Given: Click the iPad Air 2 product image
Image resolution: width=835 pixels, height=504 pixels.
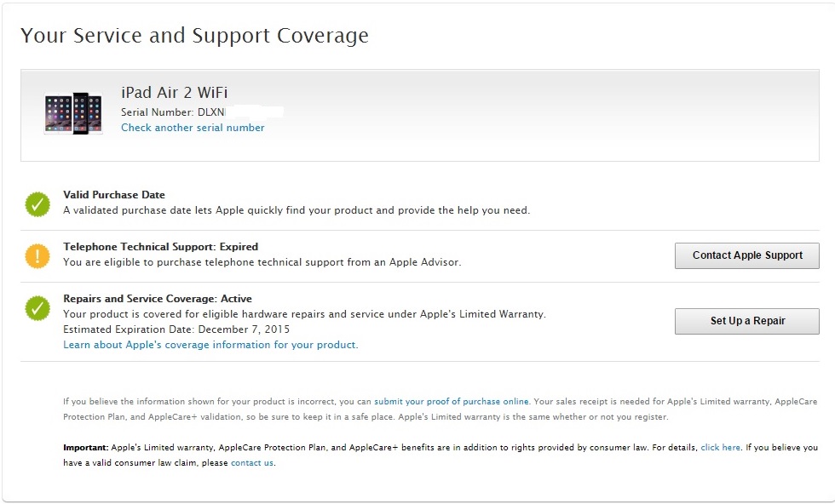Looking at the screenshot, I should [73, 113].
